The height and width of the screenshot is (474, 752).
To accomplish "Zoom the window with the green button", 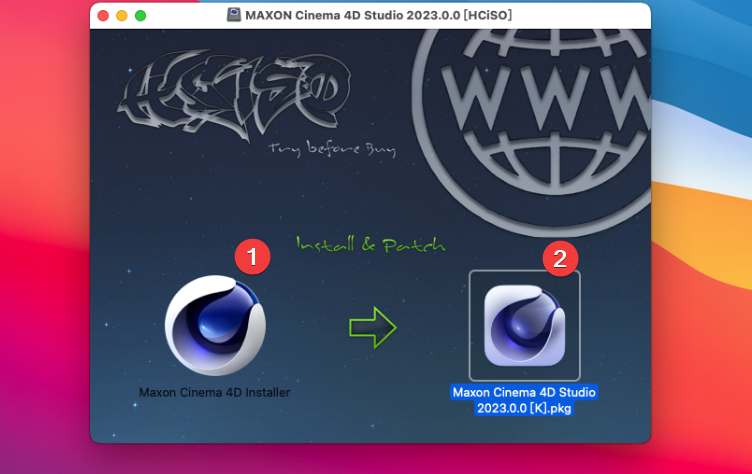I will coord(141,16).
